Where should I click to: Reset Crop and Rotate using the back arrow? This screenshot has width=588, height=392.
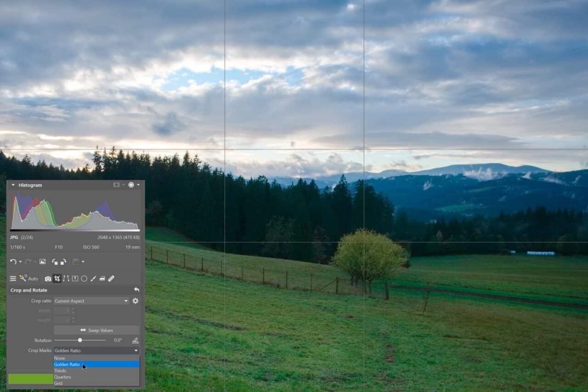(136, 290)
